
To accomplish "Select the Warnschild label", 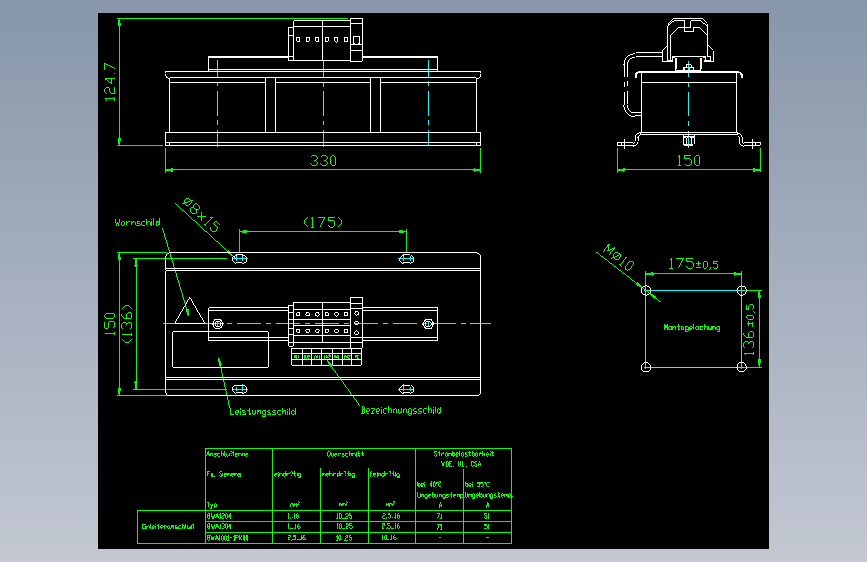I will 137,222.
